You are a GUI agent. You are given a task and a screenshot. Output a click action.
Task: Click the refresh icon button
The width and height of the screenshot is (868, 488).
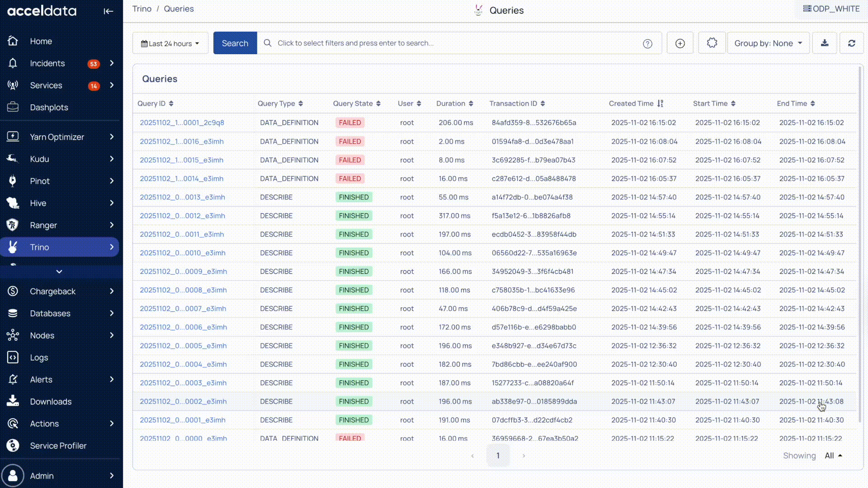851,43
